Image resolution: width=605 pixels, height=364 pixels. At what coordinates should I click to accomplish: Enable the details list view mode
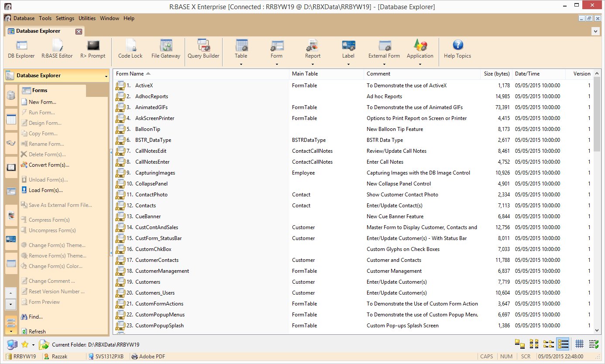(x=563, y=344)
